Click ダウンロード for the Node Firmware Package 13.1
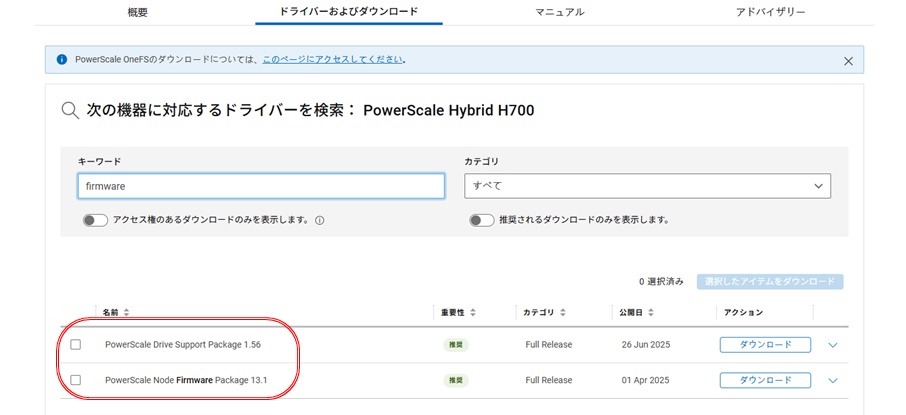The image size is (906, 415). coord(765,380)
